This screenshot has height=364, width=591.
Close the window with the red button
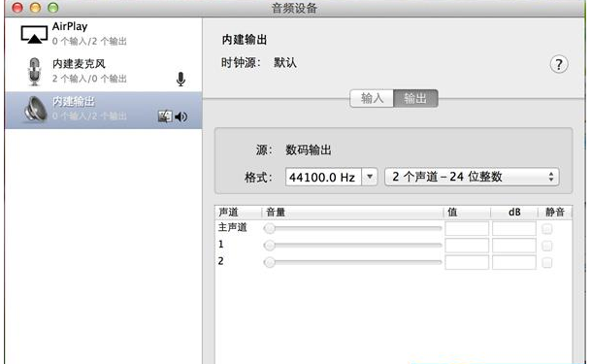pyautogui.click(x=17, y=8)
